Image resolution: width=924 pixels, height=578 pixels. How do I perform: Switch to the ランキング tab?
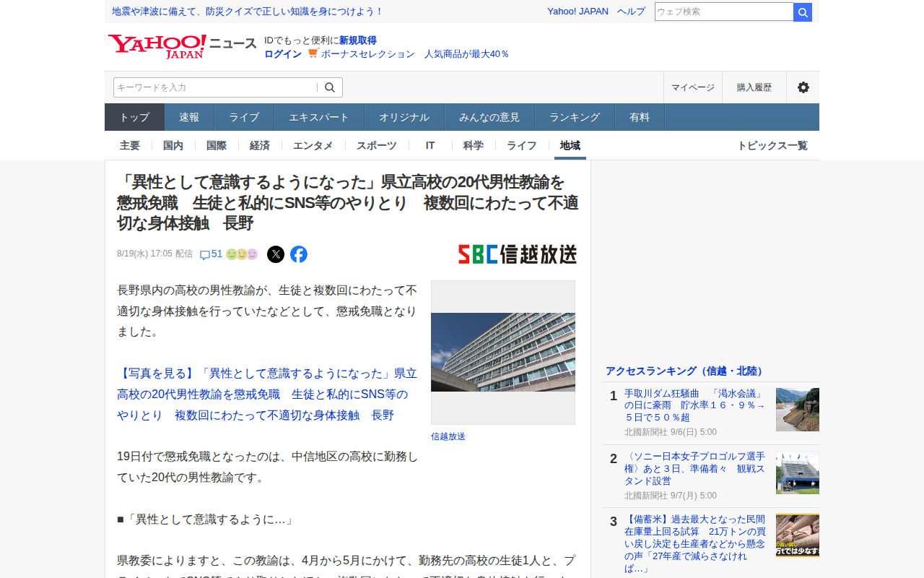point(575,117)
